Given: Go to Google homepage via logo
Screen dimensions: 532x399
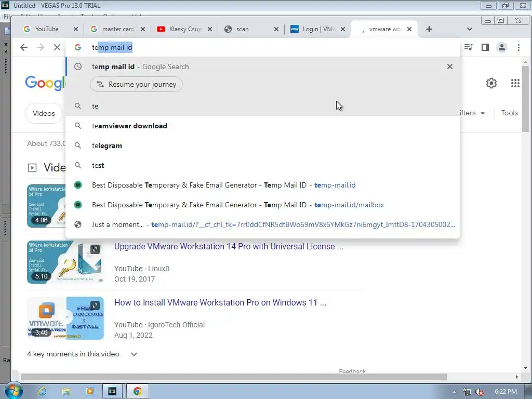Looking at the screenshot, I should (45, 83).
